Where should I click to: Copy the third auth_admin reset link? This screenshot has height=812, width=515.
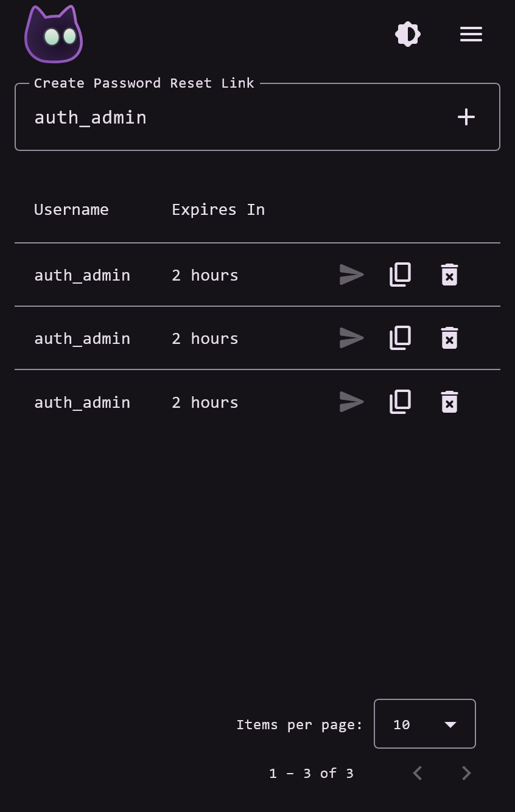(401, 402)
